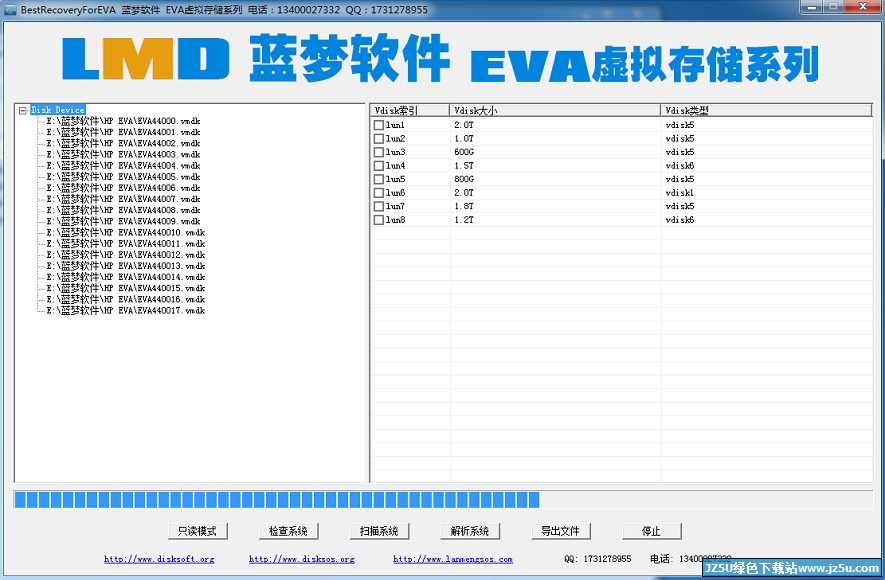Select EVA44006.vmdk disk file
The height and width of the screenshot is (580, 885).
click(x=123, y=188)
